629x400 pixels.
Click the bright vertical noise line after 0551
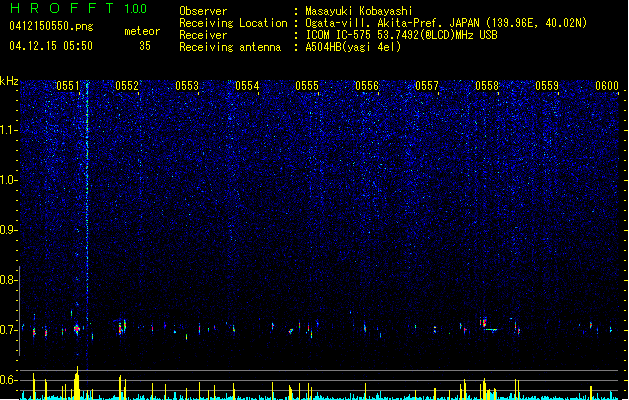click(x=87, y=201)
